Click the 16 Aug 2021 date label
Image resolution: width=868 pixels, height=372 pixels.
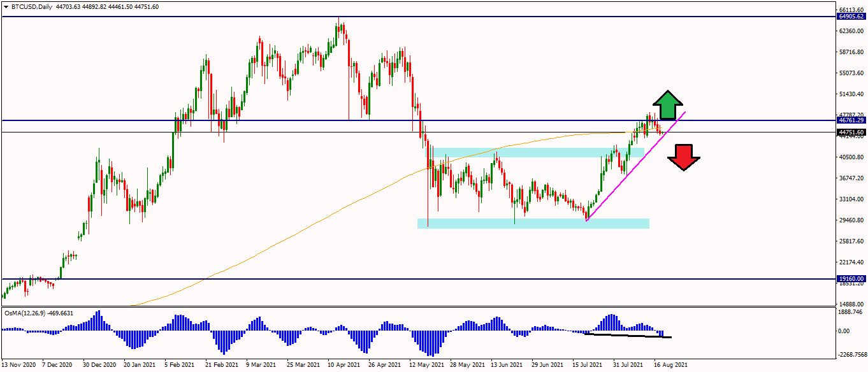tap(671, 366)
